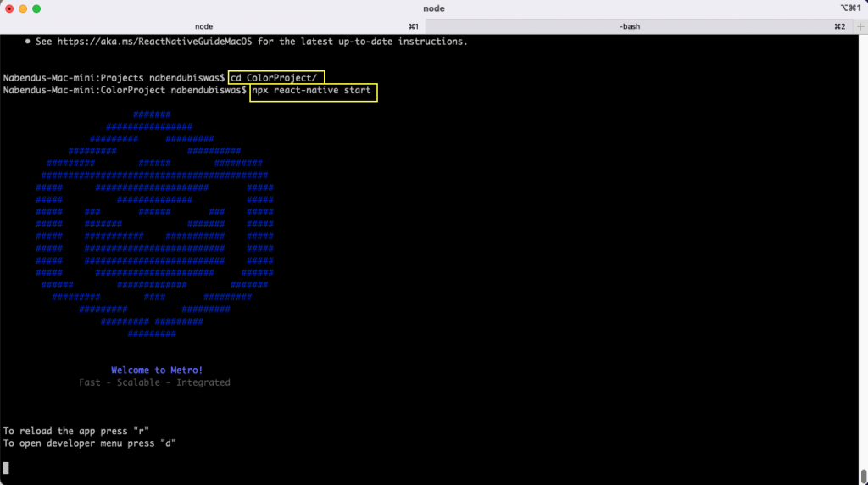
Task: Click the 'Fast - Scalable - Integrated' tagline
Action: click(154, 382)
